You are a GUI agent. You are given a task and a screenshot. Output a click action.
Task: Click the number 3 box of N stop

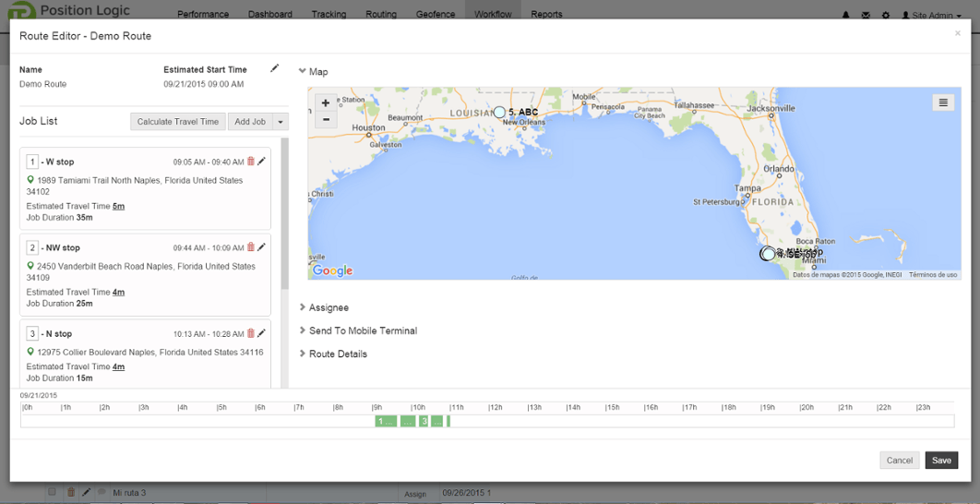[32, 334]
